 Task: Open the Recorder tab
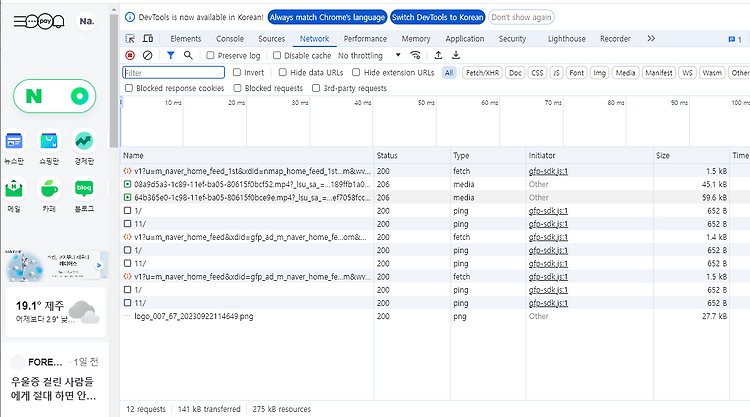coord(615,39)
